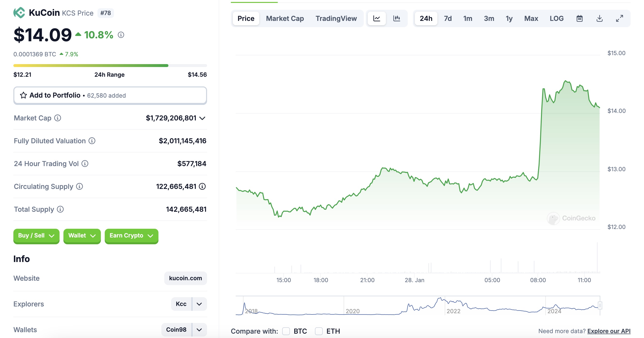Toggle the ETH comparison checkbox
644x338 pixels.
tap(319, 331)
